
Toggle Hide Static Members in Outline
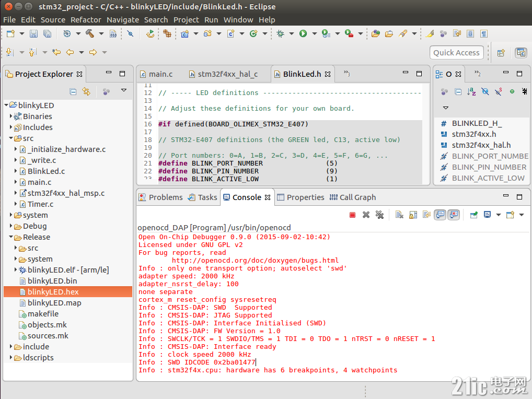[x=499, y=91]
